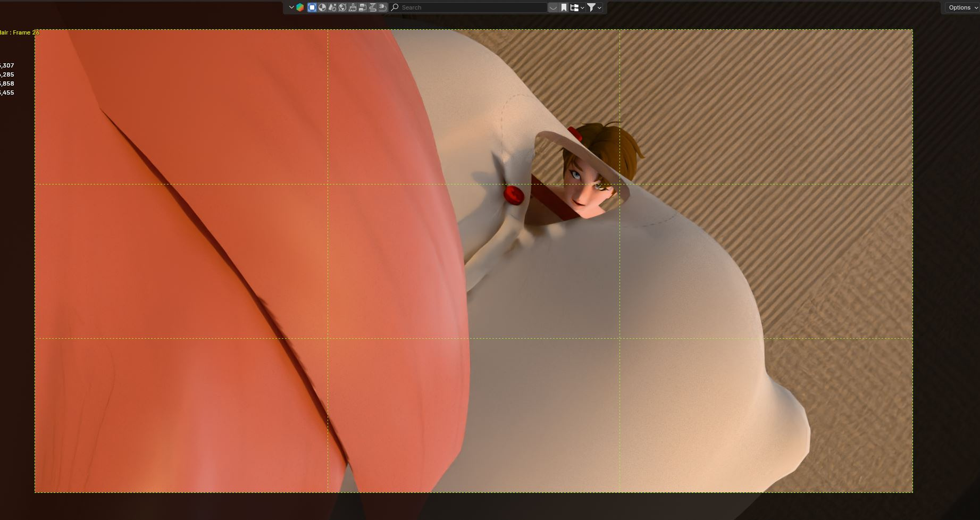Viewport: 980px width, 520px height.
Task: Click the Search input field
Action: coord(468,7)
